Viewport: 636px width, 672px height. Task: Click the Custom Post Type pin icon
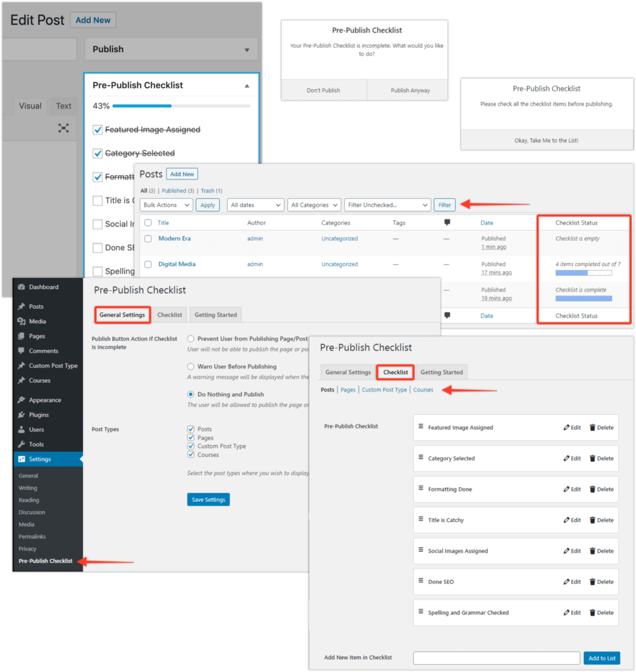(21, 365)
